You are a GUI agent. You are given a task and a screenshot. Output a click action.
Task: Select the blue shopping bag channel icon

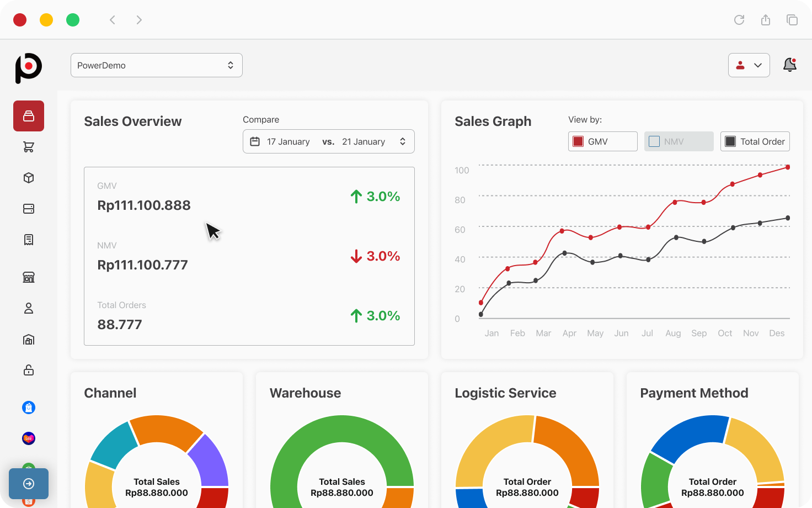[x=29, y=408]
